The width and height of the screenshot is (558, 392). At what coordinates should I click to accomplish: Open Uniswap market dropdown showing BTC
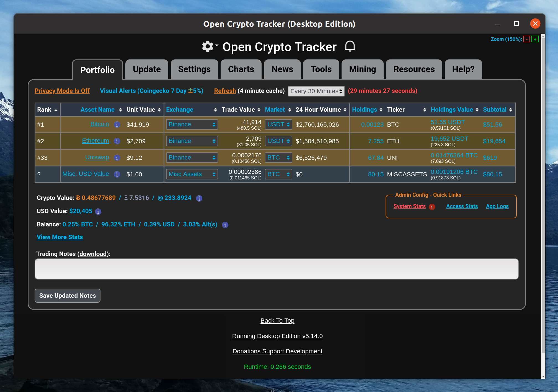tap(278, 158)
